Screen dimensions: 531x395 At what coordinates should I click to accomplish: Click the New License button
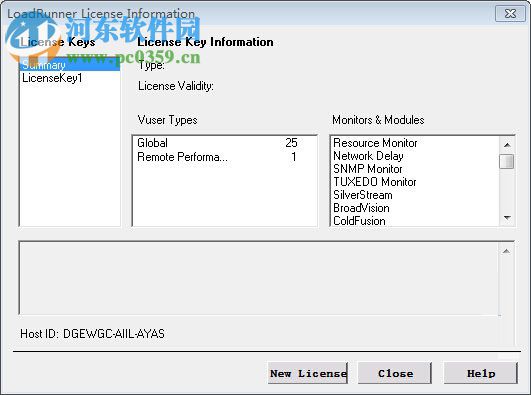pyautogui.click(x=307, y=373)
